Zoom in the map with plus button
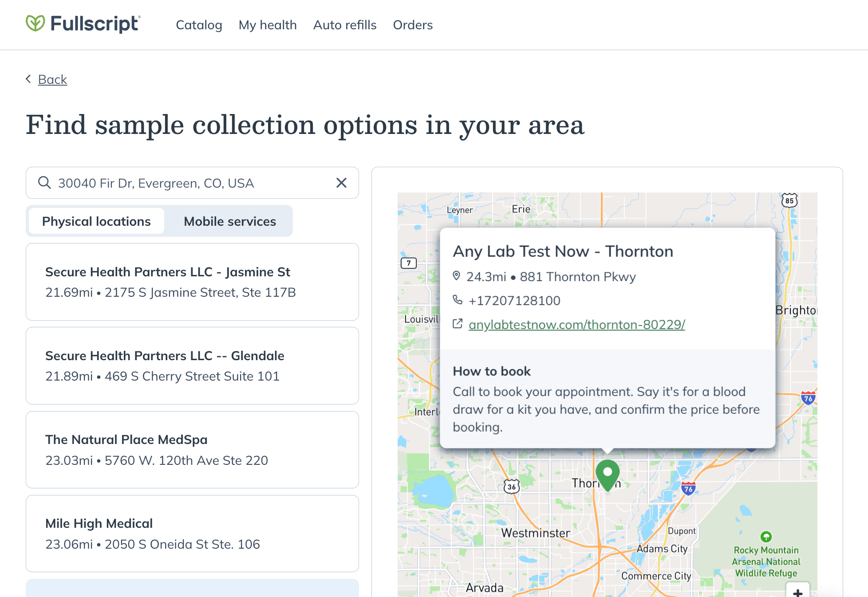Screen dimensions: 868x597 [797, 592]
